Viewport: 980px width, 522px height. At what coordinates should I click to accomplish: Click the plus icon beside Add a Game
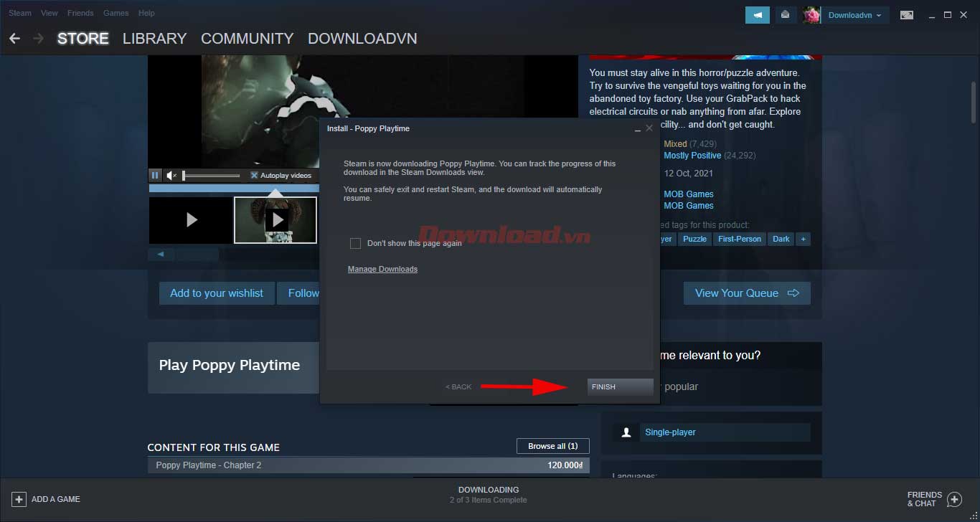pyautogui.click(x=19, y=499)
